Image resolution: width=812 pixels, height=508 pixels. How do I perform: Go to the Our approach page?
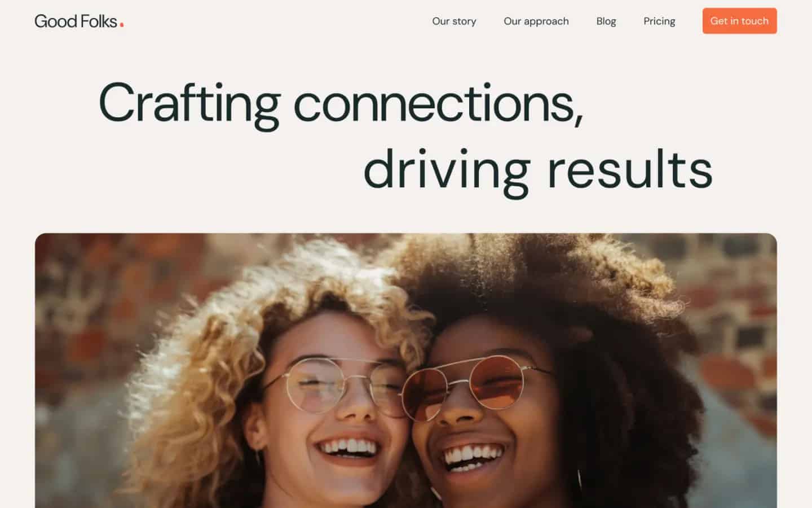pos(536,21)
